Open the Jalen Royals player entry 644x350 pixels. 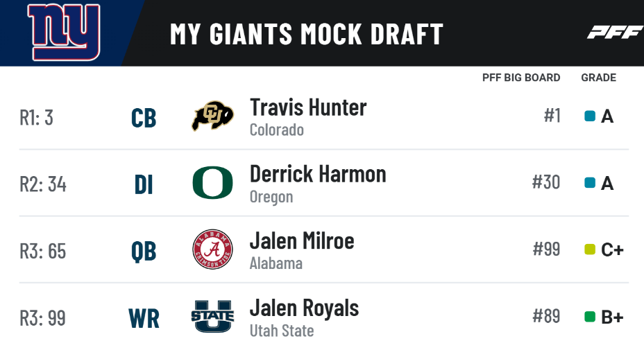[304, 308]
